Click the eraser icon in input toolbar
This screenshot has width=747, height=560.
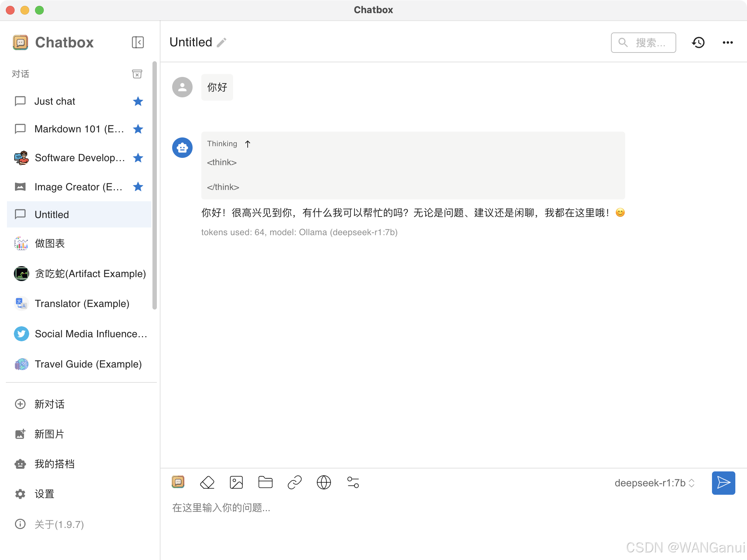[207, 482]
